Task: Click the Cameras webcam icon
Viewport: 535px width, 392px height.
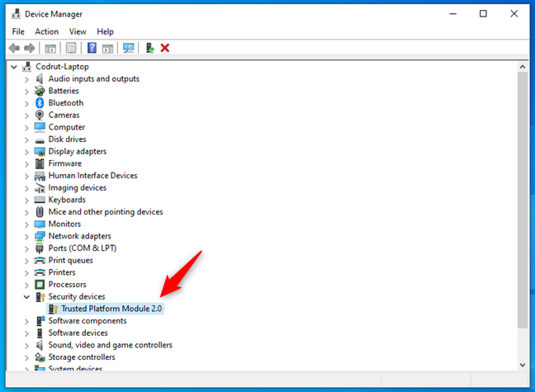Action: (x=40, y=115)
